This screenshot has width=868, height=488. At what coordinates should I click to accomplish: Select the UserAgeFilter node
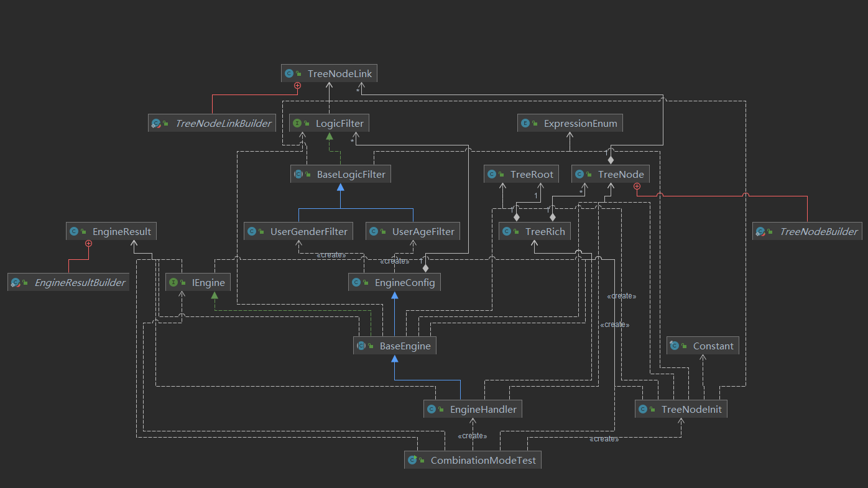pyautogui.click(x=413, y=231)
